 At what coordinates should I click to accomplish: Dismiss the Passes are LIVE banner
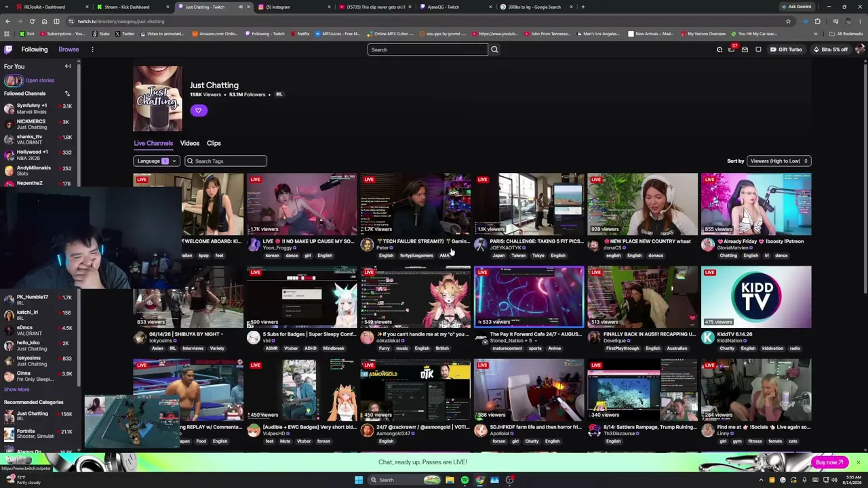pos(858,462)
